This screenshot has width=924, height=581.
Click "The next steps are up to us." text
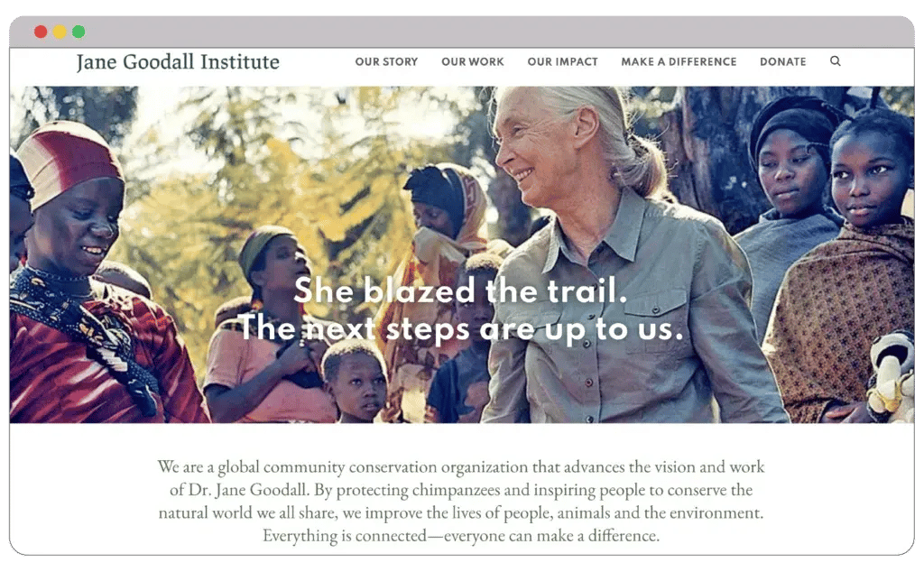(x=460, y=328)
